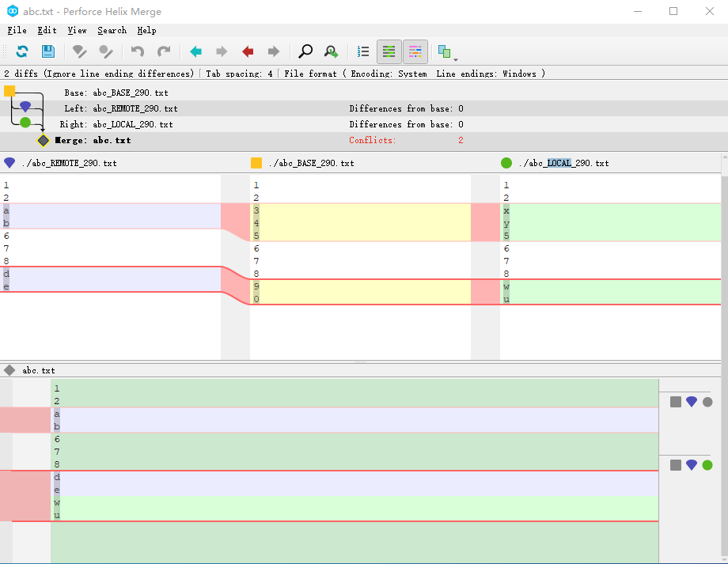This screenshot has height=564, width=728.
Task: Click the first greyed-out edit pencil icon
Action: coord(80,51)
